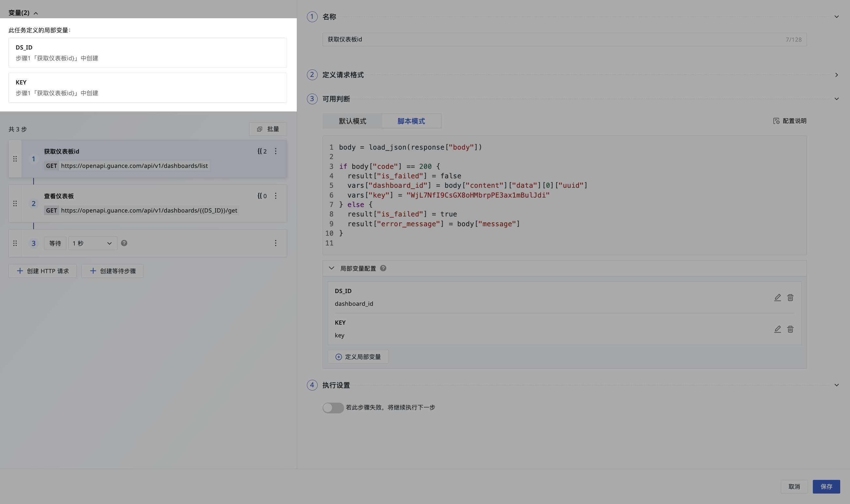850x504 pixels.
Task: Open more options for 查看仪表板 step
Action: pos(276,196)
